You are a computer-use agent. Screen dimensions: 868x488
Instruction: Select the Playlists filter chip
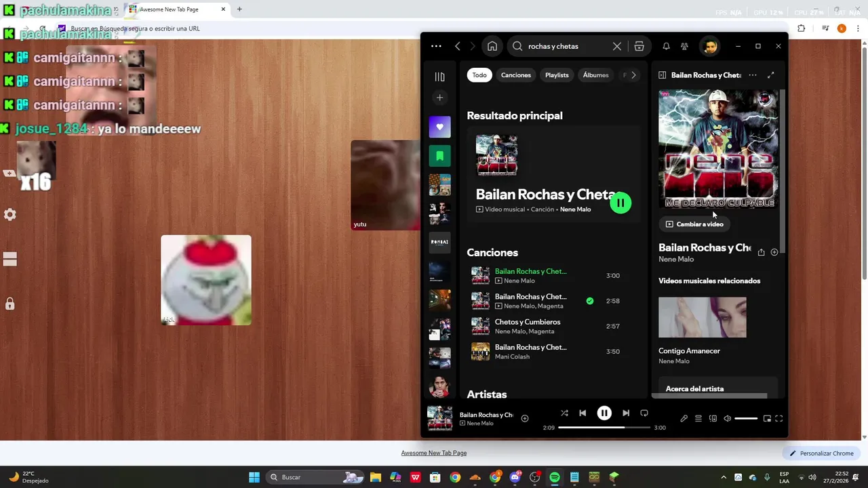(x=557, y=75)
